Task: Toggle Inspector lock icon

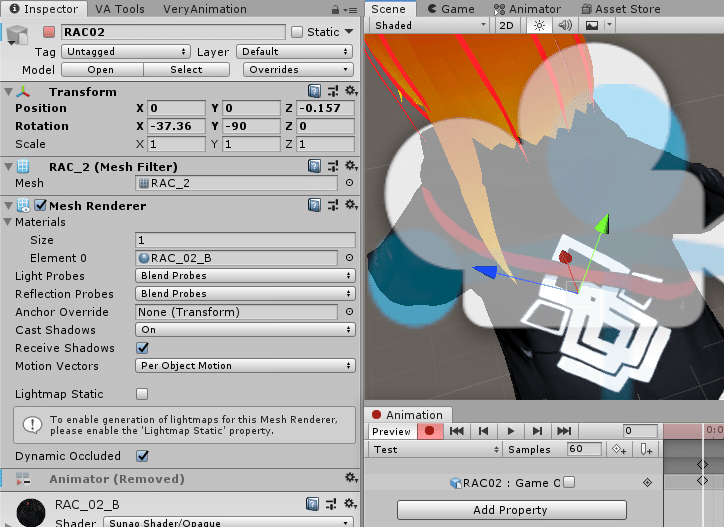Action: coord(336,9)
